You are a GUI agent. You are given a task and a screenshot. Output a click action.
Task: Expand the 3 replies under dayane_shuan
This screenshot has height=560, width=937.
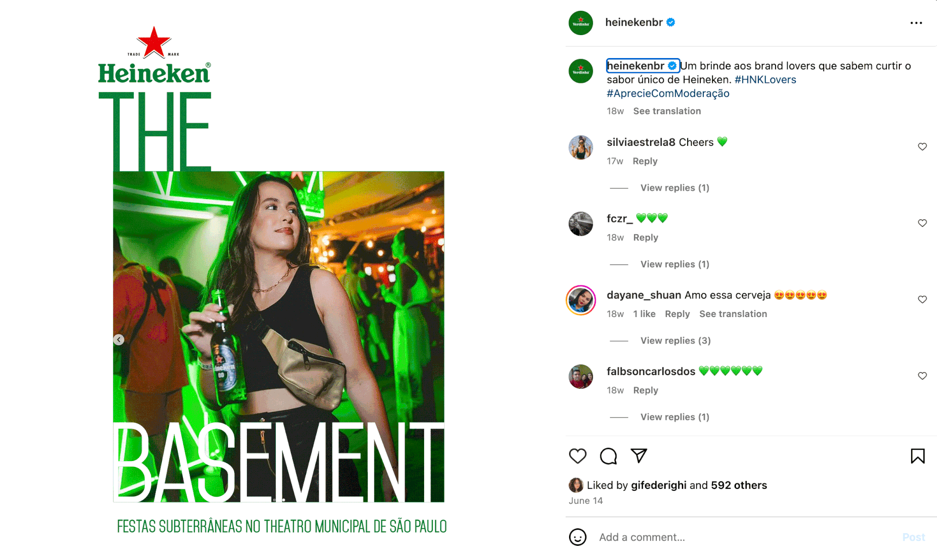pos(675,340)
